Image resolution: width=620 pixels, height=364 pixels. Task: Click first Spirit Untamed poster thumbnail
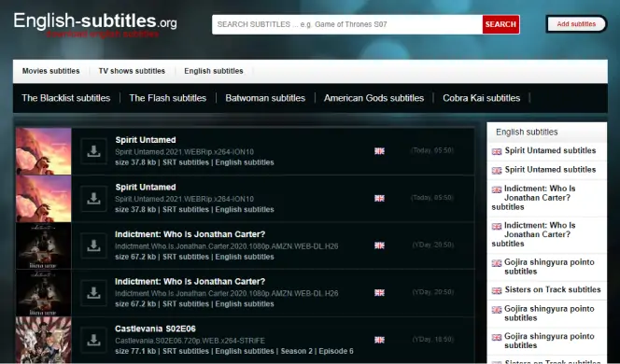(x=44, y=151)
